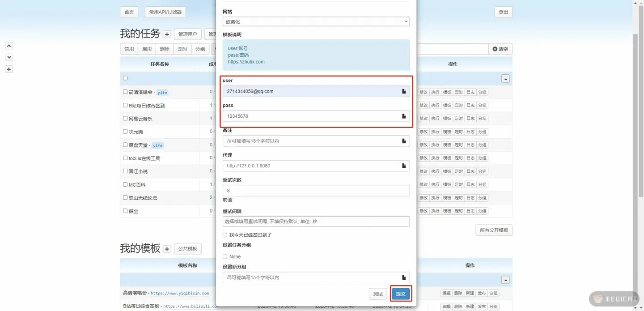Screen dimensions: 644x311
Task: Click 模板 in the 次元狗 task row
Action: point(447,132)
